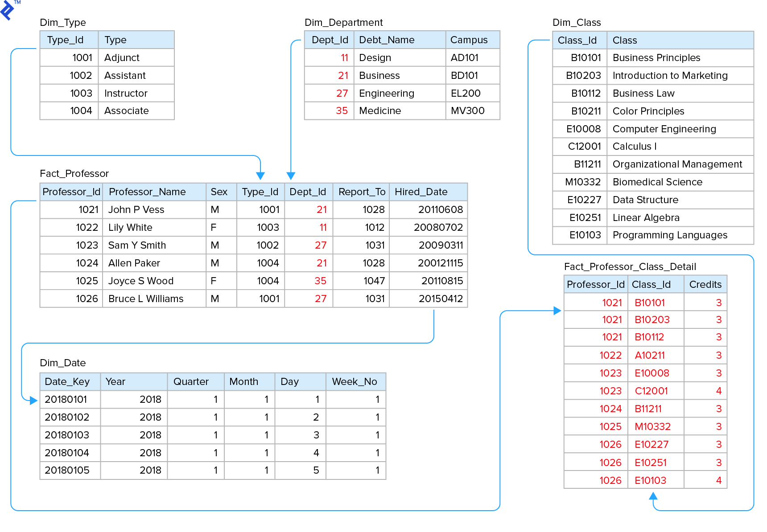The height and width of the screenshot is (532, 767).
Task: Expand the Dim_Class table header
Action: pos(577,22)
